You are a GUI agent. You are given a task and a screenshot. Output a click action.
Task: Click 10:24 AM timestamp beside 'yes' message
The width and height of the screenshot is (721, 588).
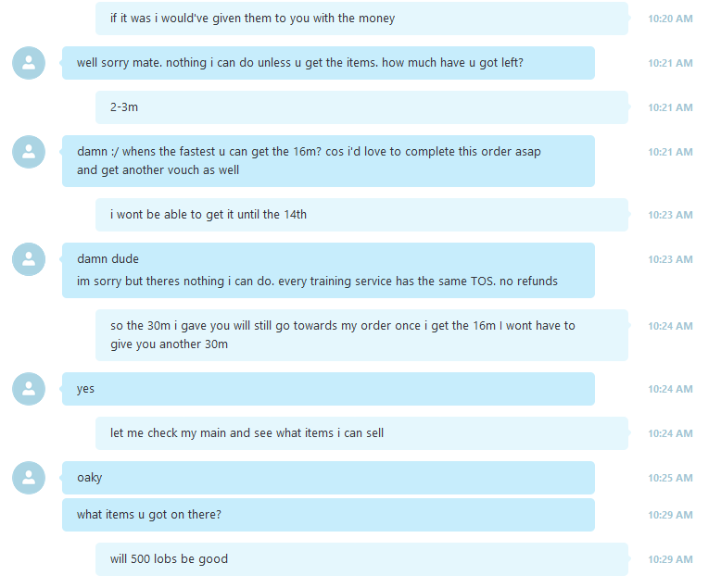(670, 389)
